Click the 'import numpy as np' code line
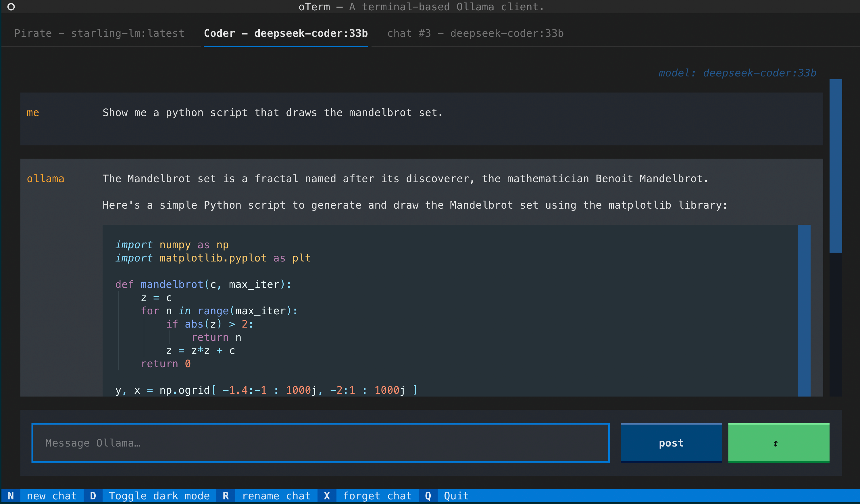Image resolution: width=860 pixels, height=504 pixels. (x=172, y=245)
